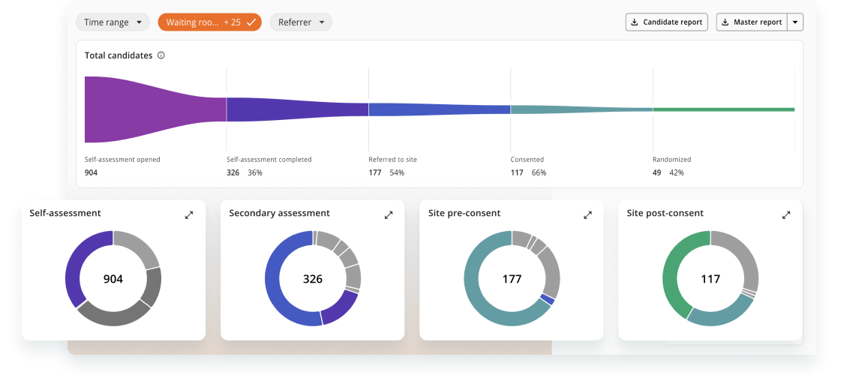
Task: Download the Master report
Action: [x=752, y=22]
